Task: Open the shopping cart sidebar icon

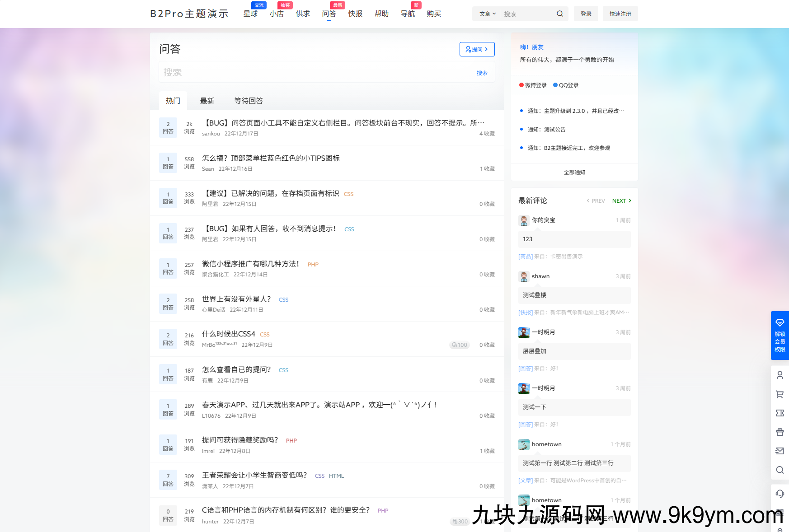Action: 780,394
